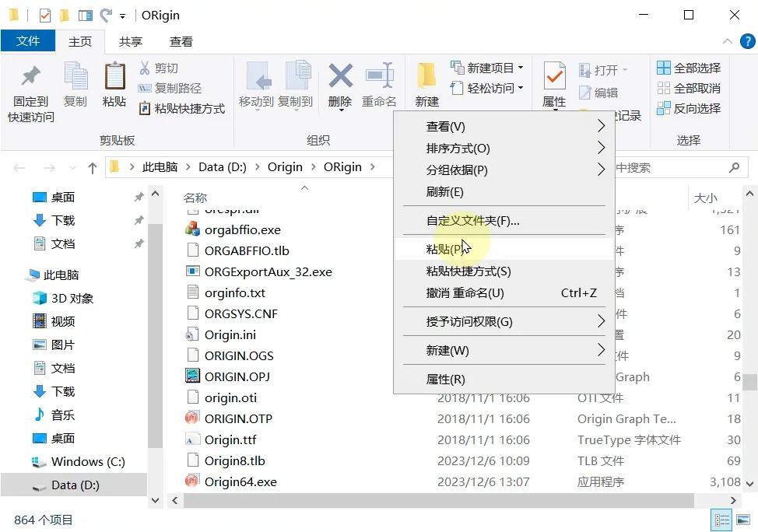Select Refresh (刷新) in the context menu
This screenshot has width=758, height=532.
tap(504, 192)
